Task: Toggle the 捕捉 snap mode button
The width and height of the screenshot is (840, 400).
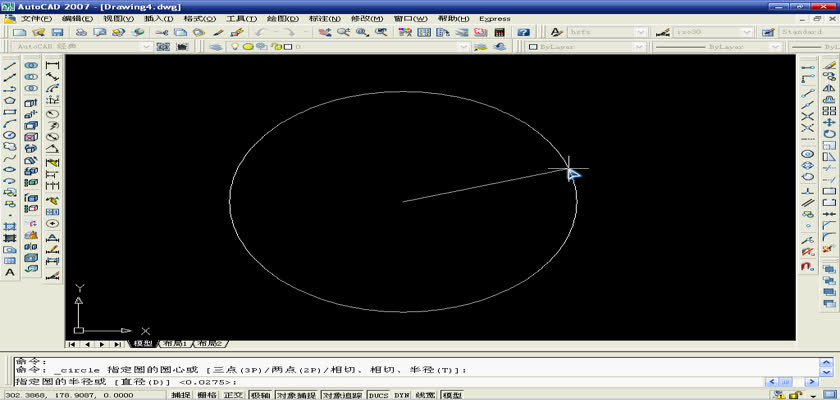Action: [180, 395]
